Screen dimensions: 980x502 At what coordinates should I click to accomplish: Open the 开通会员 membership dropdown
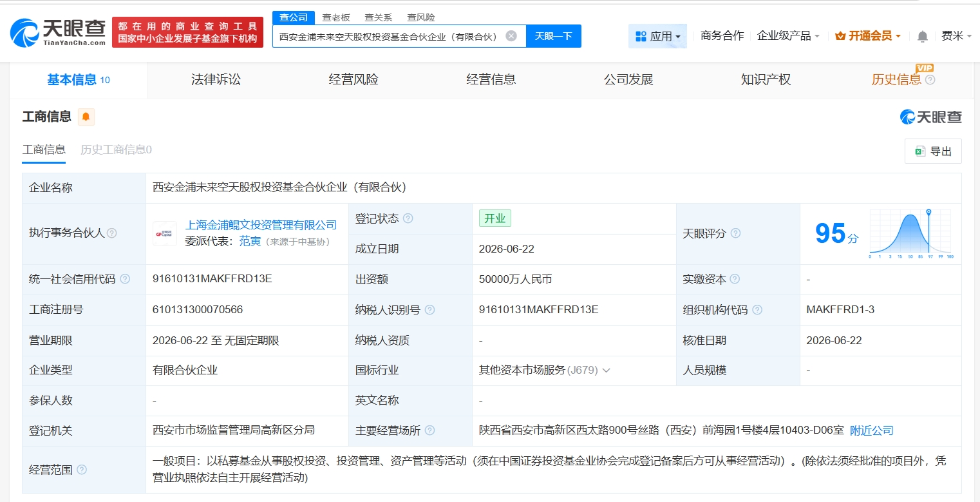867,36
